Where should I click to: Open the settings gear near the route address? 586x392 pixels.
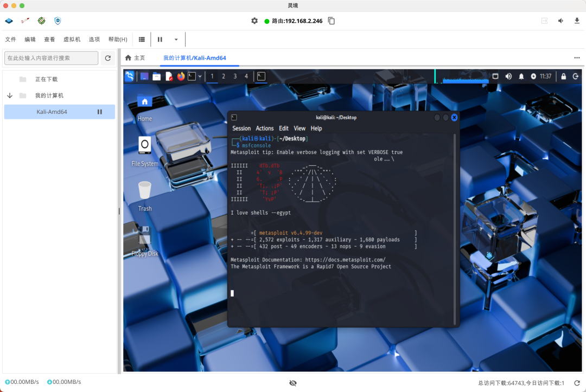coord(254,21)
